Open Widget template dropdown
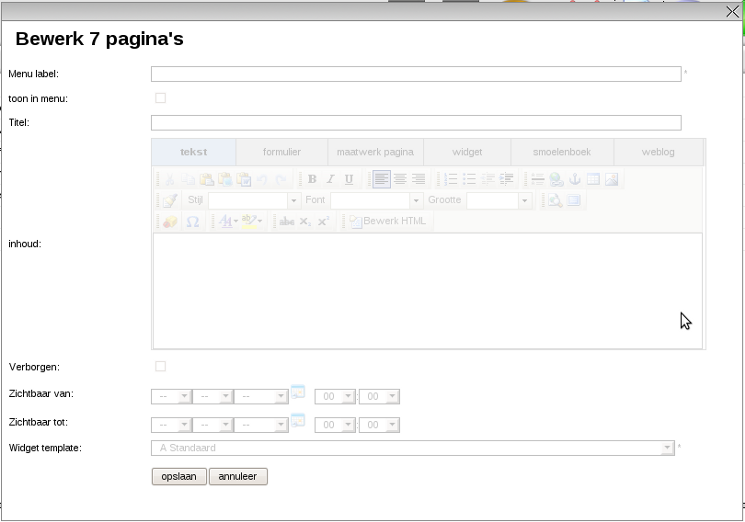Viewport: 745px width, 522px height. (412, 448)
